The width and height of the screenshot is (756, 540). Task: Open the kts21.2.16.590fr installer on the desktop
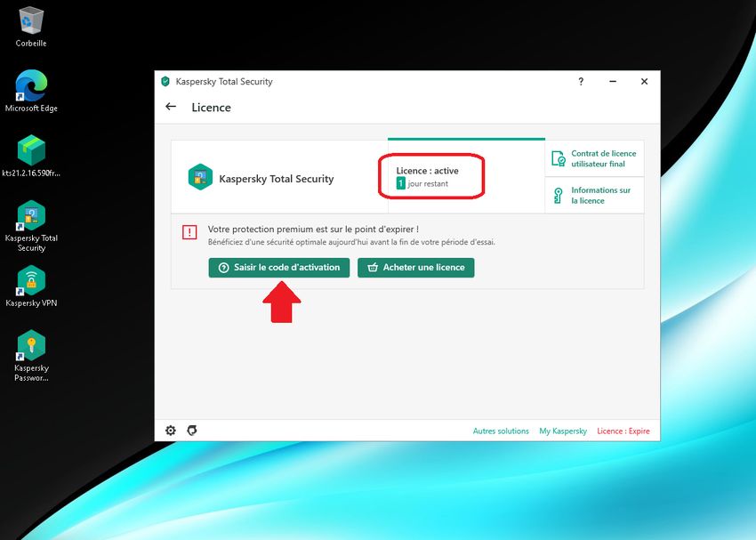pos(30,151)
